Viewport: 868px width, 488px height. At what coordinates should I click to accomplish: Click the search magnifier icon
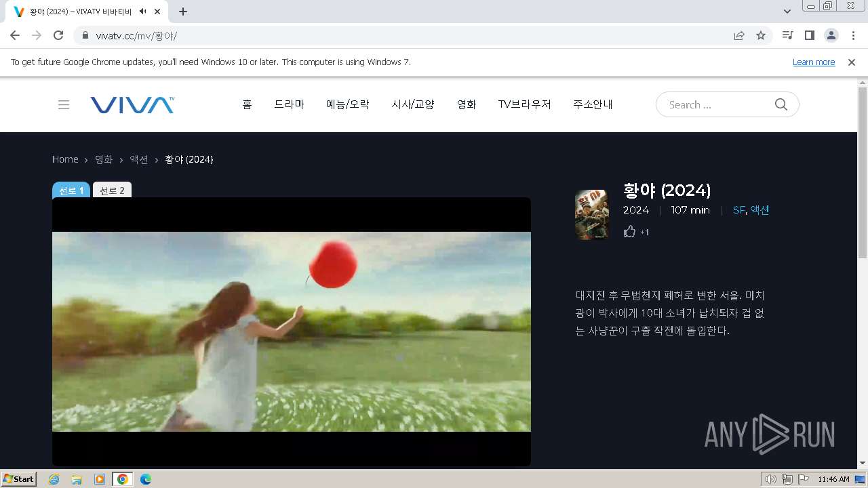tap(781, 104)
